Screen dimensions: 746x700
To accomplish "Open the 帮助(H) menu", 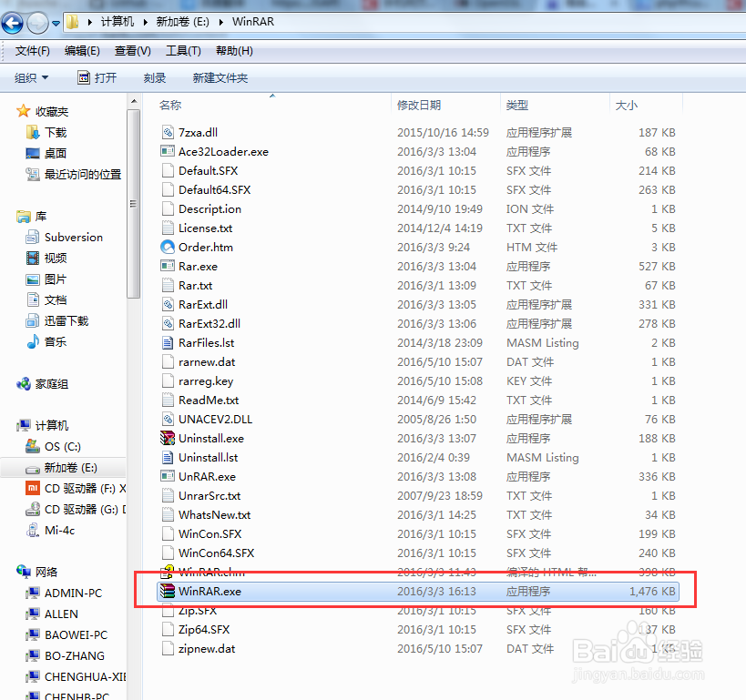I will click(234, 51).
